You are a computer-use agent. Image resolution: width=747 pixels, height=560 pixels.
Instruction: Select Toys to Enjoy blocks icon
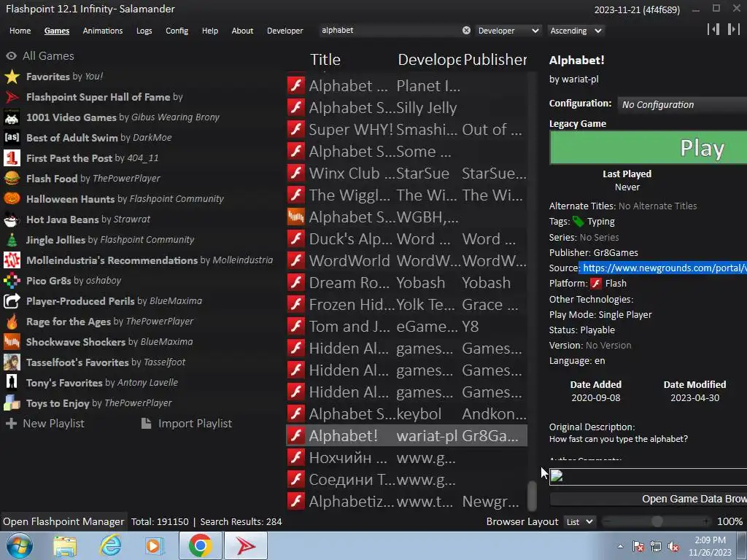12,403
